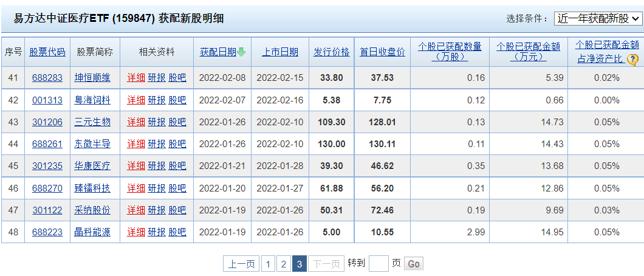The image size is (644, 276).
Task: Sort by 获配日期 column header
Action: point(218,52)
